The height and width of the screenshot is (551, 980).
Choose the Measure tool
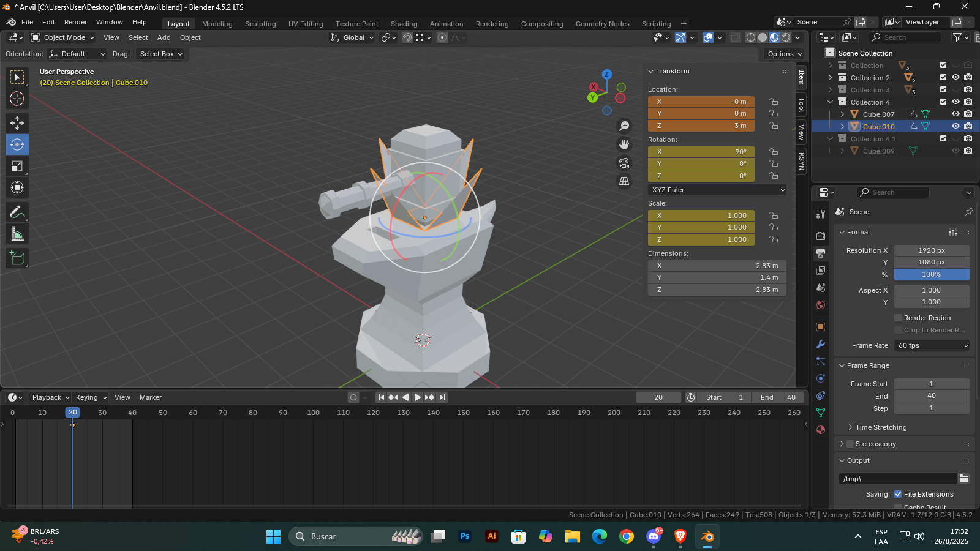coord(17,234)
